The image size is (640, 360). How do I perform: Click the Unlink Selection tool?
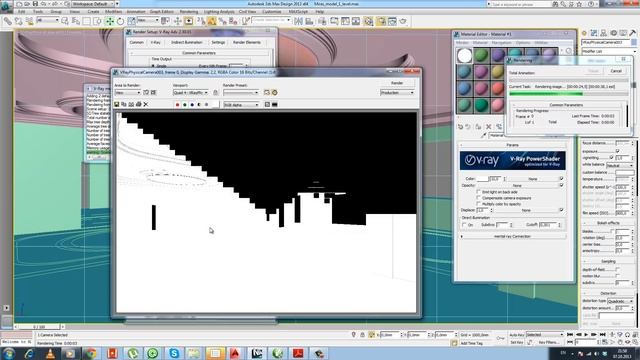[x=18, y=21]
